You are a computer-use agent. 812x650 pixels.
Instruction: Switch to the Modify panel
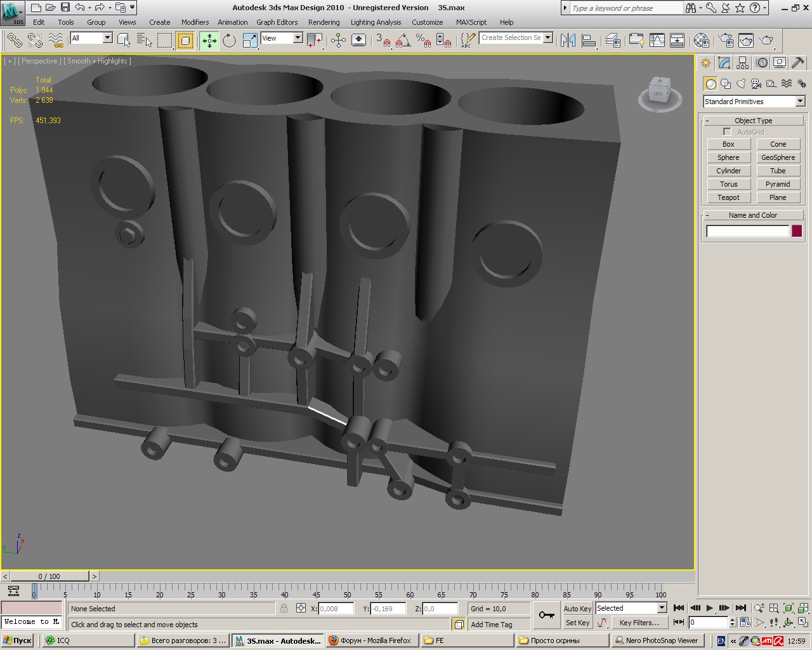[x=724, y=63]
